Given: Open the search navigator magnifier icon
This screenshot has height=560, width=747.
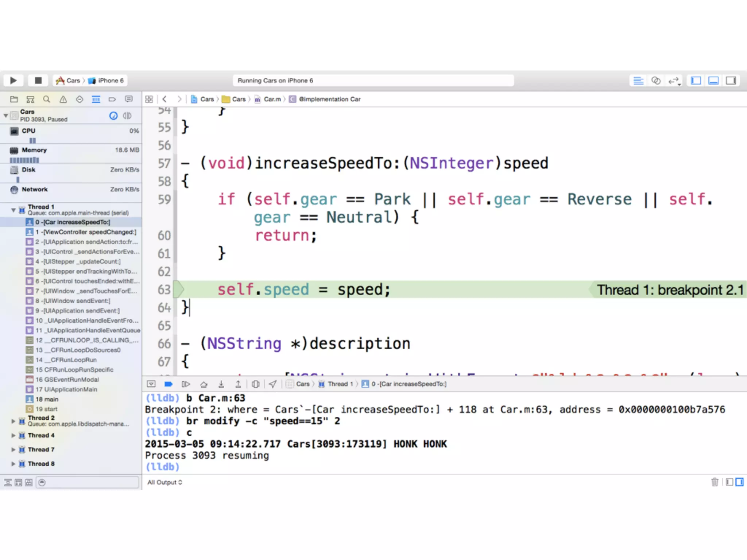Looking at the screenshot, I should pos(46,99).
